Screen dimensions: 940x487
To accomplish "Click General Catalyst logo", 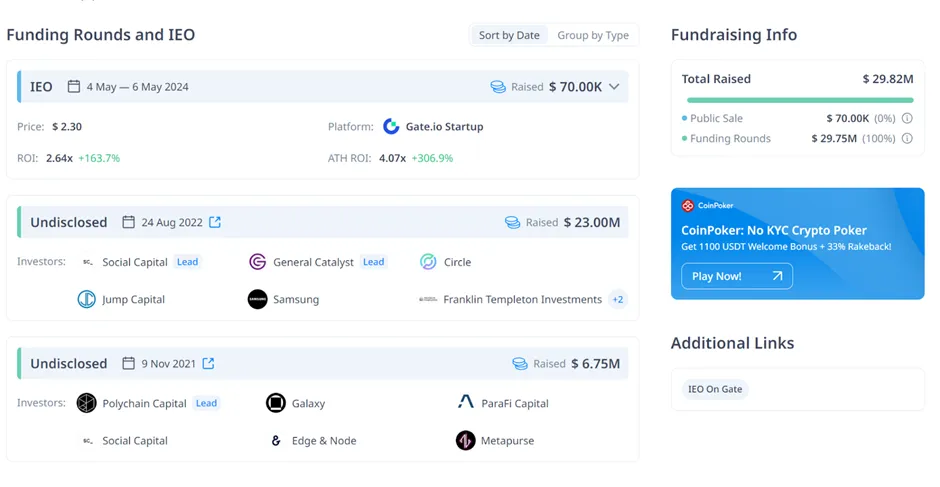I will coord(257,262).
